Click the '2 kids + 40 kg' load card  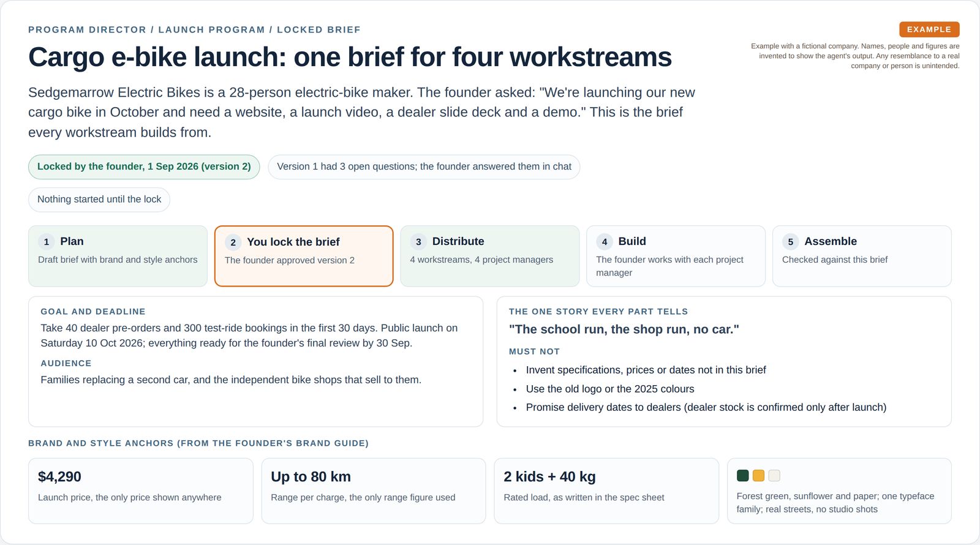pos(606,491)
